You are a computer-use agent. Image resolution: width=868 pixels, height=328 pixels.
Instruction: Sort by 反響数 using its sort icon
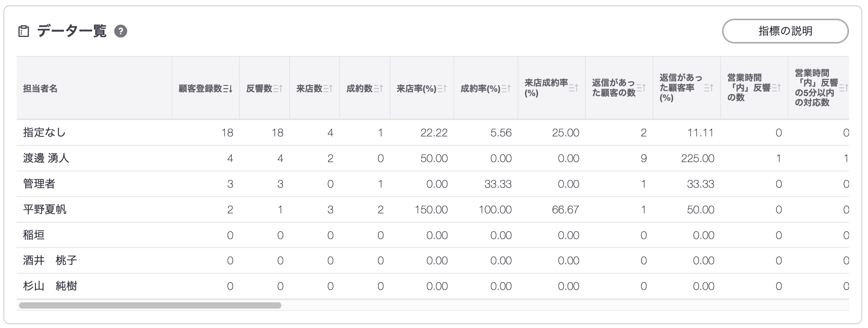click(278, 89)
